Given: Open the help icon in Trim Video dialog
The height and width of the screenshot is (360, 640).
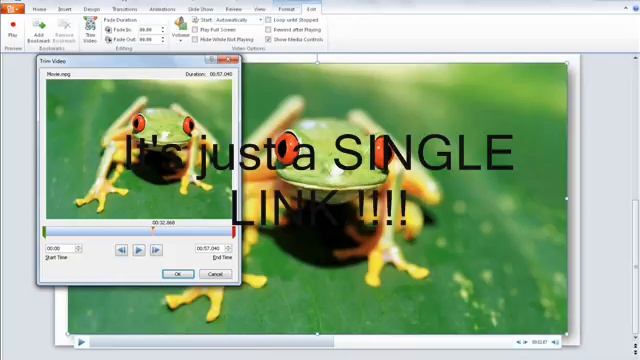Looking at the screenshot, I should point(211,60).
